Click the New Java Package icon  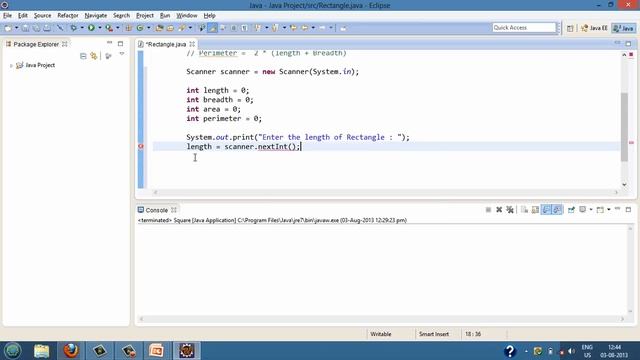pyautogui.click(x=129, y=28)
